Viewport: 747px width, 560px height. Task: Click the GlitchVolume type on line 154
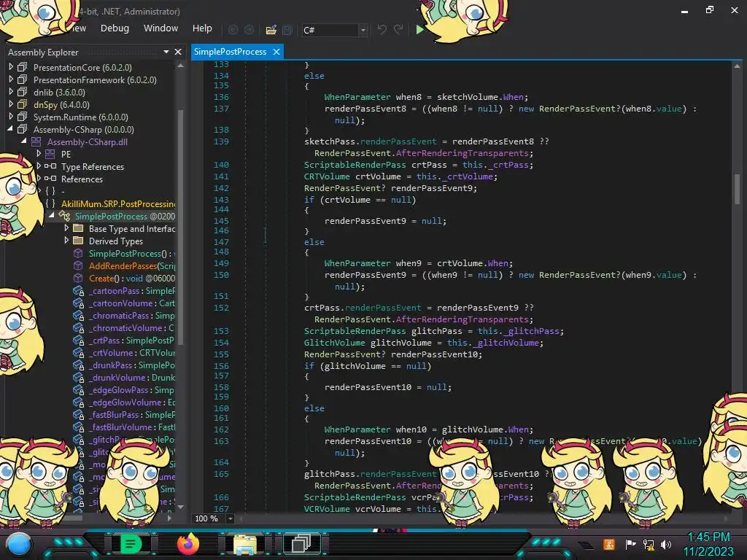(334, 343)
